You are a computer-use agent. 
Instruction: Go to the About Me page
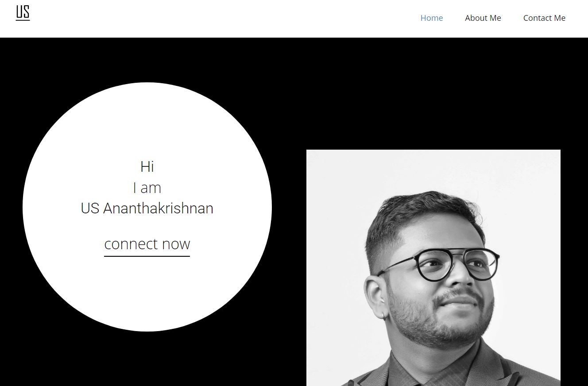(483, 18)
